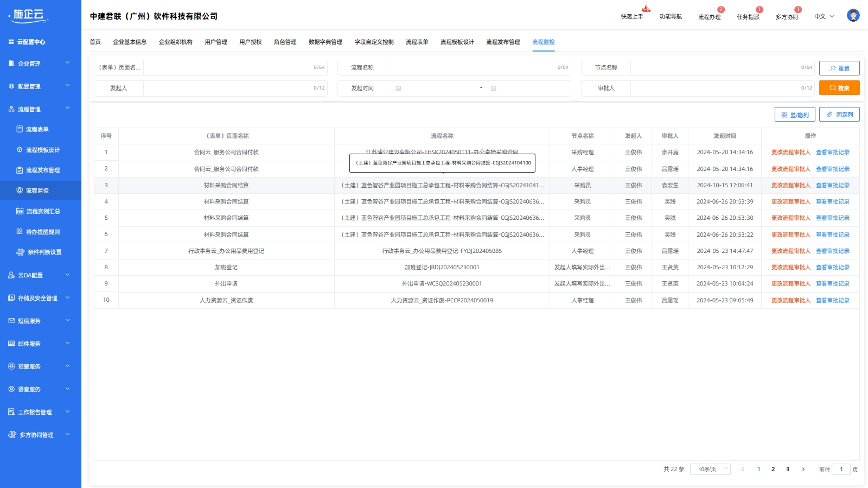The image size is (868, 488).
Task: Focus the 流程名称 search input
Action: click(478, 67)
